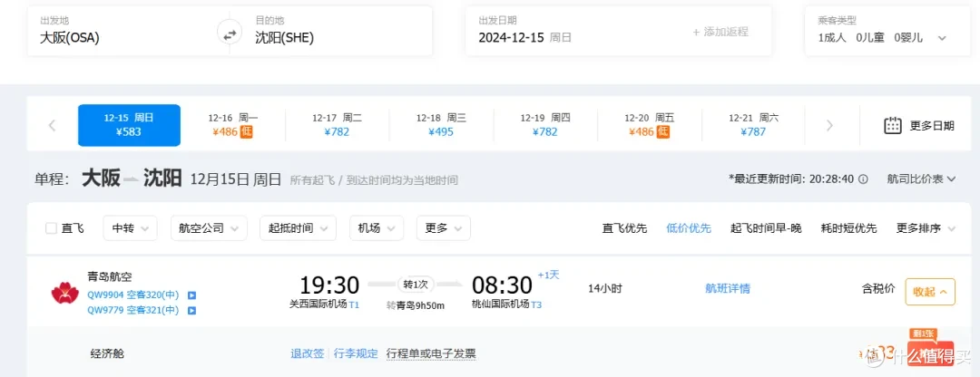Click the 转1次 transfer badge
This screenshot has width=980, height=377.
(416, 284)
